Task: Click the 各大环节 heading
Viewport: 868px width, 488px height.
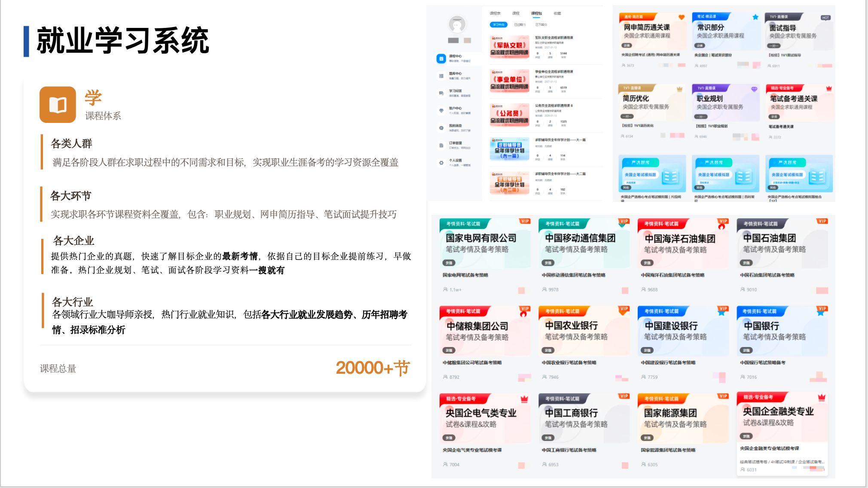Action: [x=71, y=196]
